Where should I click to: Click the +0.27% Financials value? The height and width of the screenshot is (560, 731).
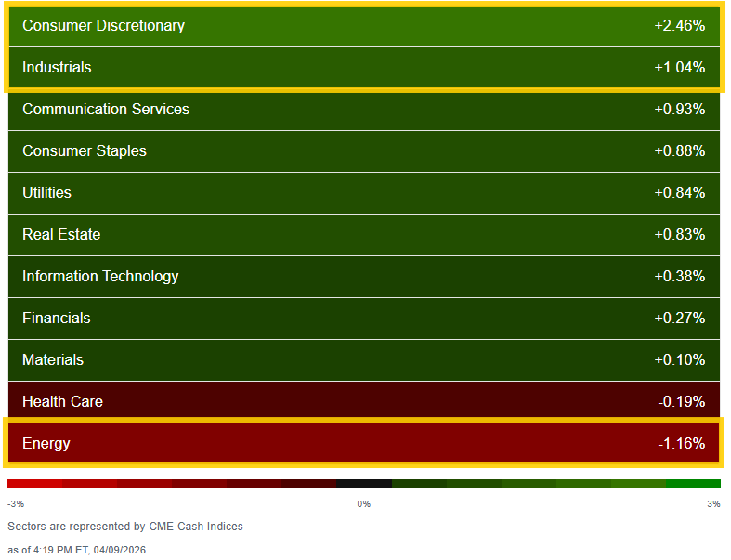[x=680, y=318]
